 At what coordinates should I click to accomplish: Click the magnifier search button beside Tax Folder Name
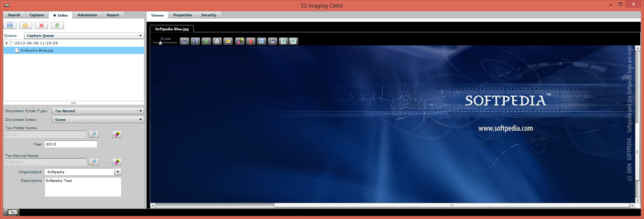pos(94,134)
